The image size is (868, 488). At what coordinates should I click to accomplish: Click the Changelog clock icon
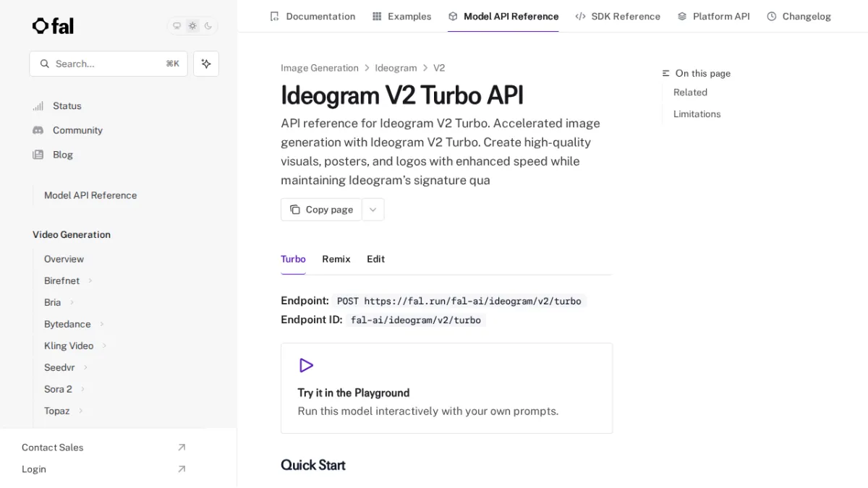point(772,16)
